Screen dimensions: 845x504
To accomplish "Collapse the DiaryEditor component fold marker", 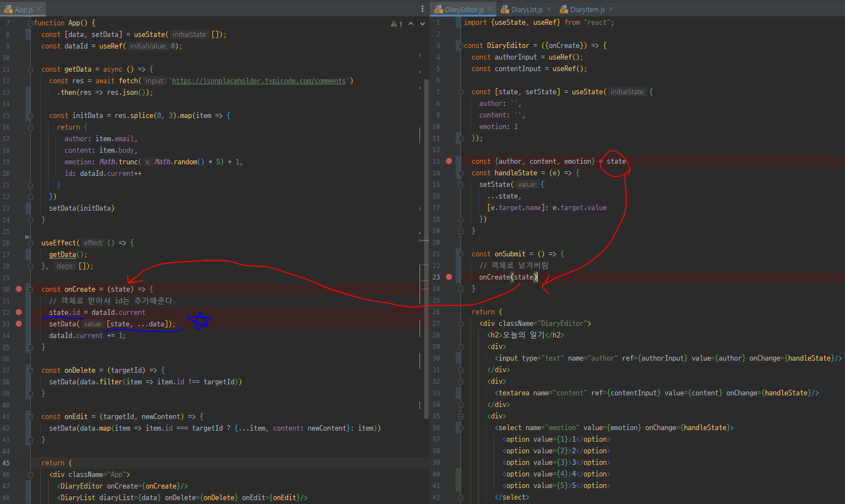I will click(x=461, y=46).
